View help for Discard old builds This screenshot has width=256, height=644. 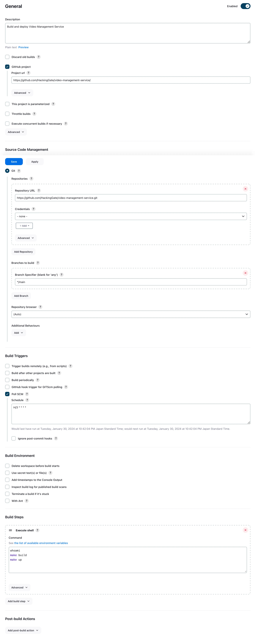[x=39, y=57]
